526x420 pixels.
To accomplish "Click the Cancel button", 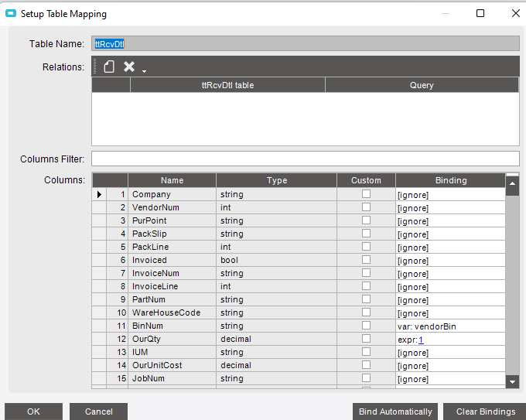I will [99, 411].
